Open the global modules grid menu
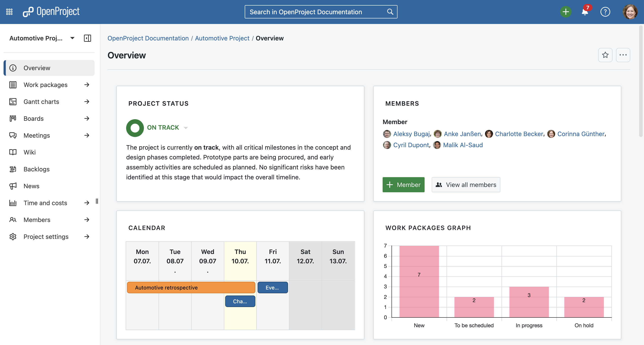The height and width of the screenshot is (345, 644). point(9,12)
